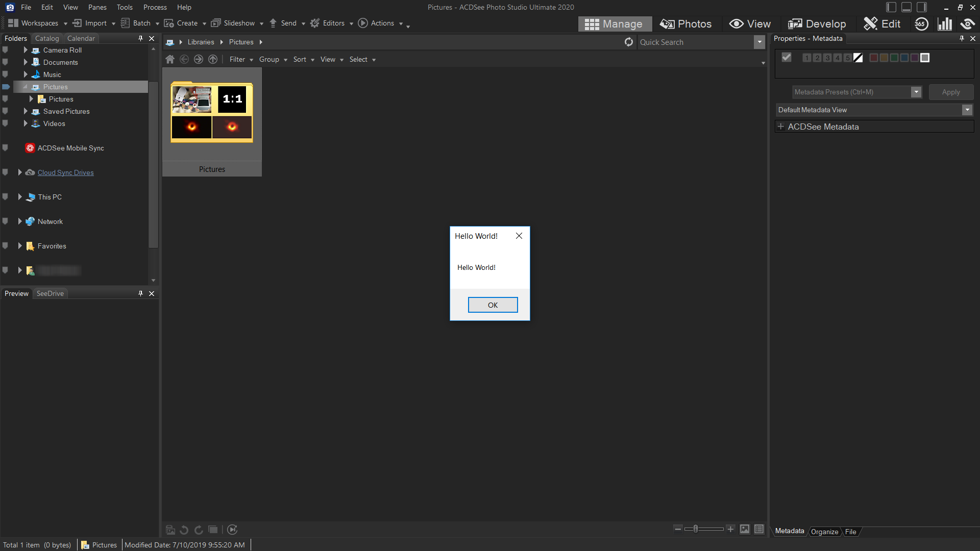Viewport: 980px width, 551px height.
Task: Open the Default Metadata View dropdown
Action: (967, 110)
